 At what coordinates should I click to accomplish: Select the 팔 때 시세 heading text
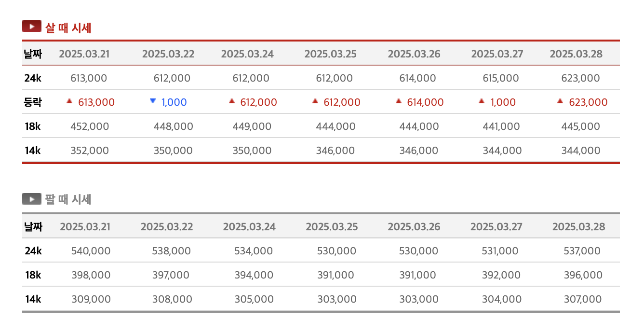coord(68,199)
